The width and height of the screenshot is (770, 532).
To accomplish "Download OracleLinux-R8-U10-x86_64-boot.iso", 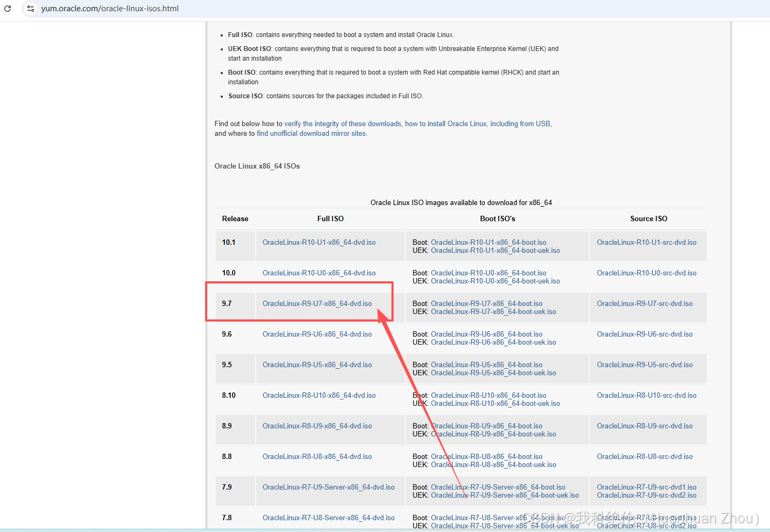I will pos(489,396).
